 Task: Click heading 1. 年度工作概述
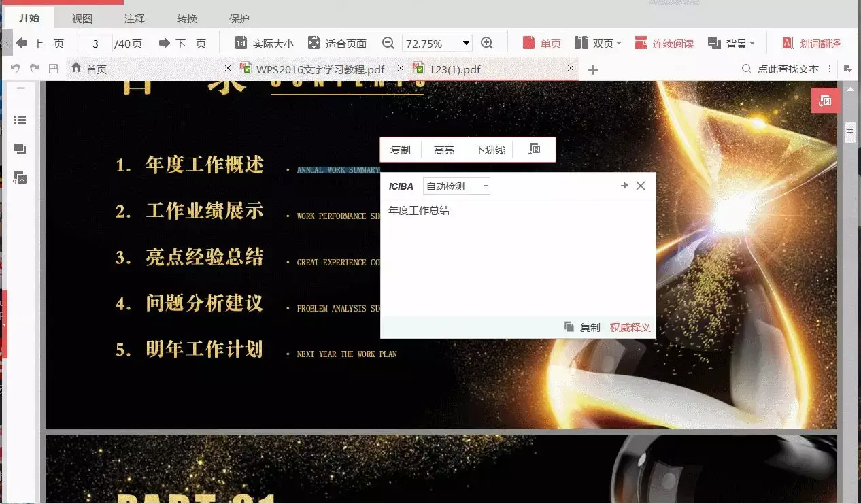190,165
